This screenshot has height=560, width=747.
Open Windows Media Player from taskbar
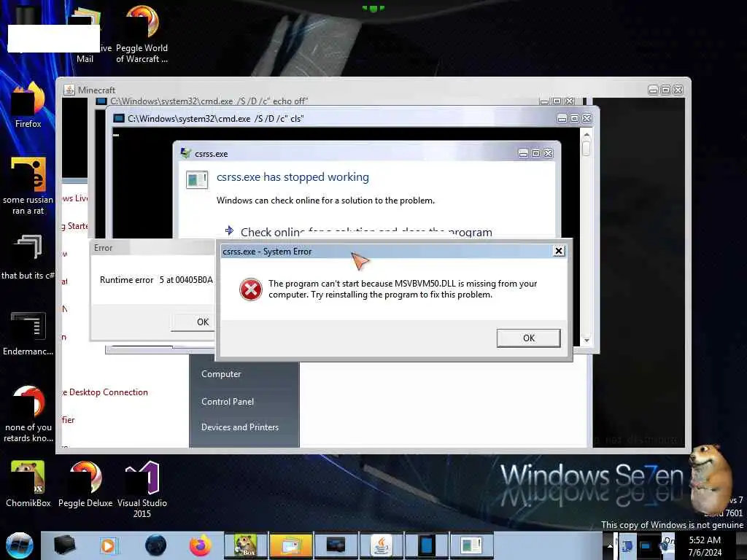108,545
